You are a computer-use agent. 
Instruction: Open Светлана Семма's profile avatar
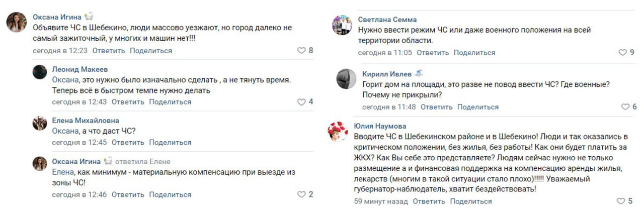click(x=342, y=25)
